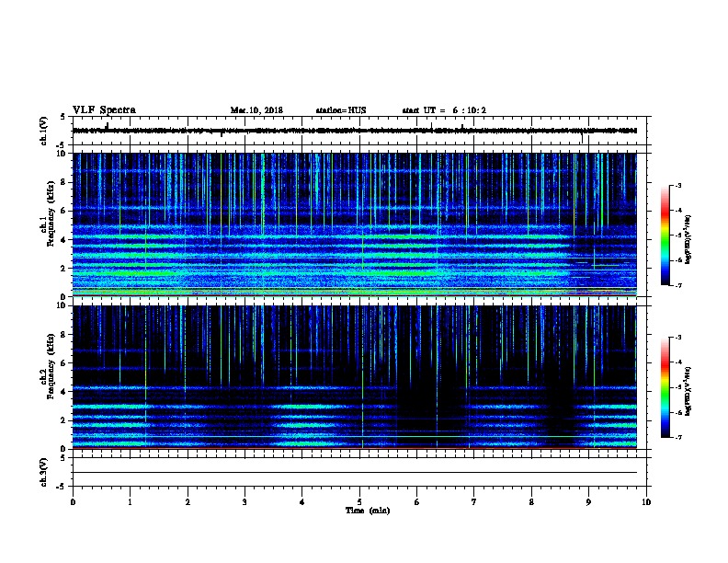Viewport: 728px width, 563px height.
Task: Click the flat ch.3 voltage trace line
Action: click(355, 473)
